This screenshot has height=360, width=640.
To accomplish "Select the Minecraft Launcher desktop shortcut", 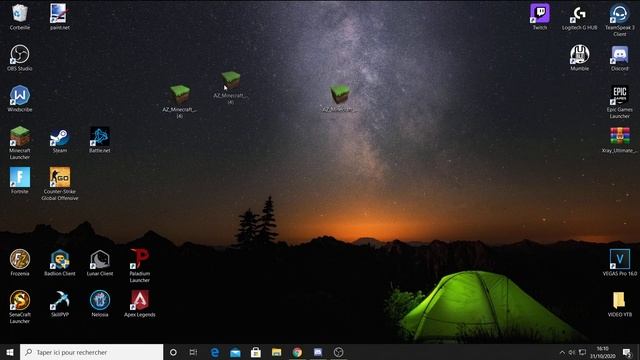I will (x=20, y=143).
